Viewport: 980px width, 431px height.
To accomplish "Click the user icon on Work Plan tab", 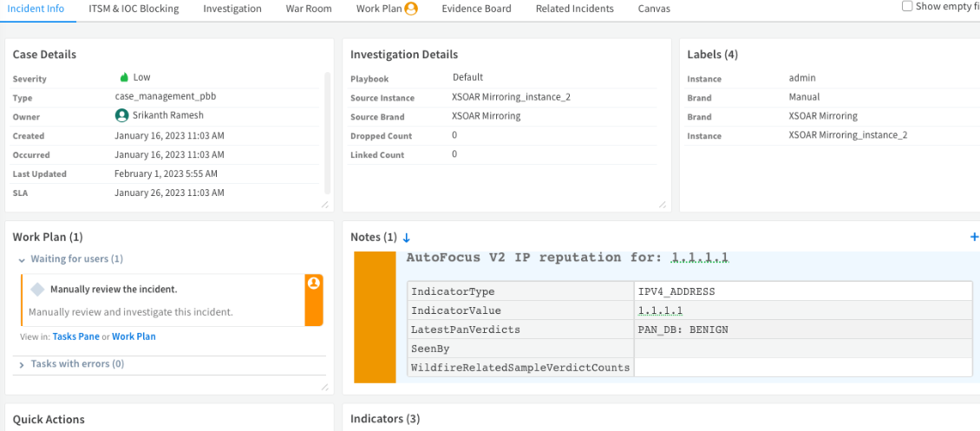I will point(410,9).
